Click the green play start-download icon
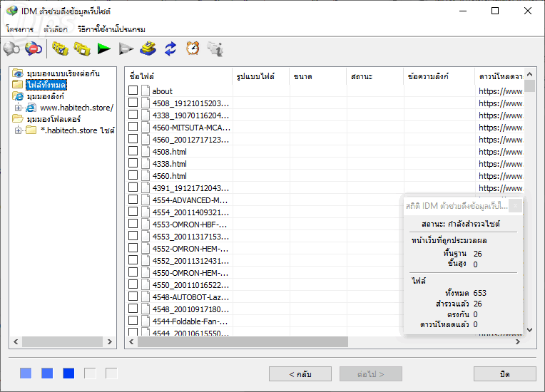Screen dimensions: 545x392 point(104,48)
